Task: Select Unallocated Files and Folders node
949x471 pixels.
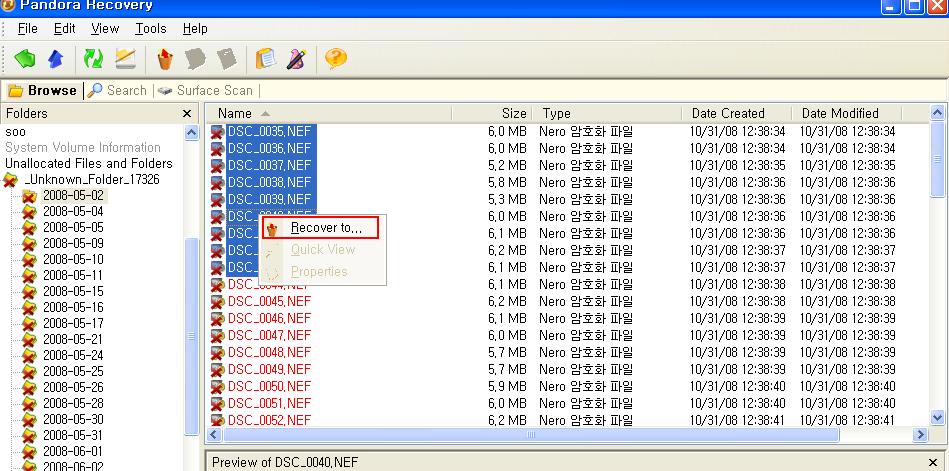Action: click(89, 163)
